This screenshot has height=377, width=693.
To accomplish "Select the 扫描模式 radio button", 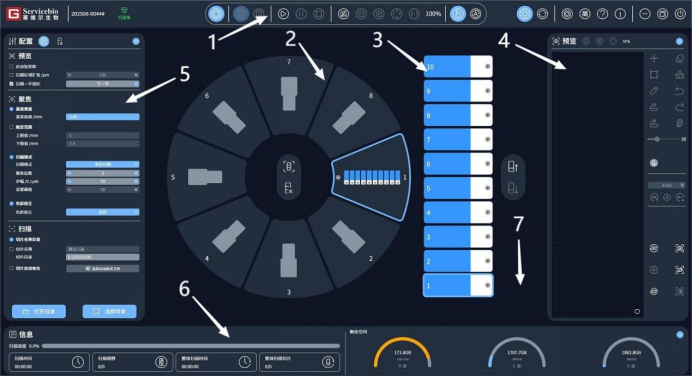I will click(11, 157).
